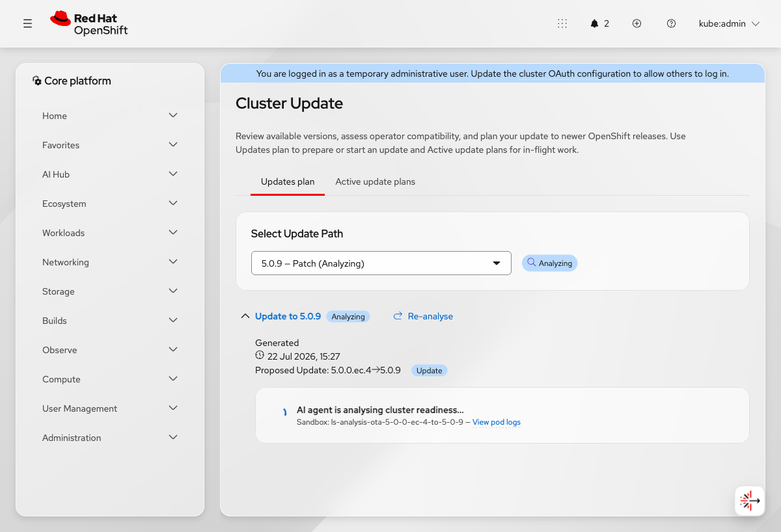Image resolution: width=781 pixels, height=532 pixels.
Task: Open the notifications bell
Action: click(599, 23)
